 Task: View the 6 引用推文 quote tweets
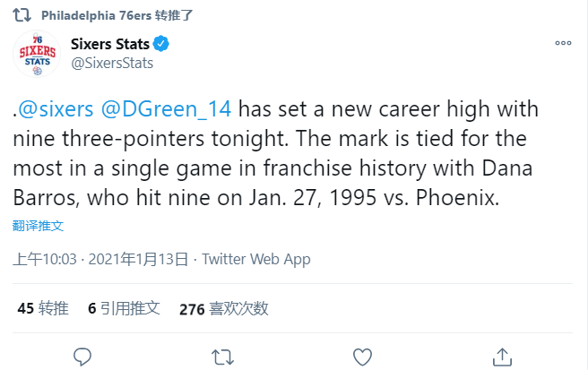pyautogui.click(x=124, y=308)
